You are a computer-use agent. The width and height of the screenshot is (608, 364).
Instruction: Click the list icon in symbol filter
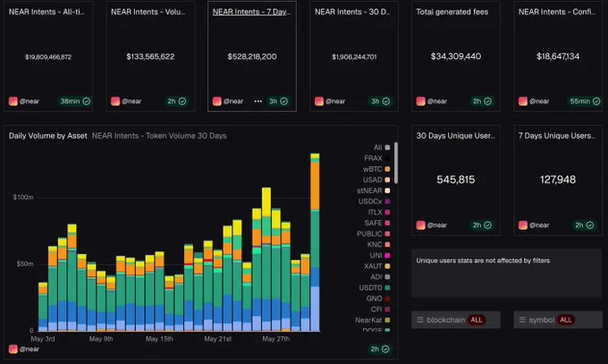(x=522, y=320)
